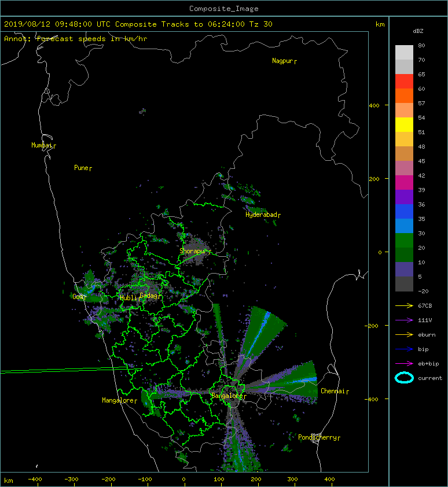The image size is (448, 487).
Task: Click the brown 48 dBZ color swatch
Action: [404, 153]
